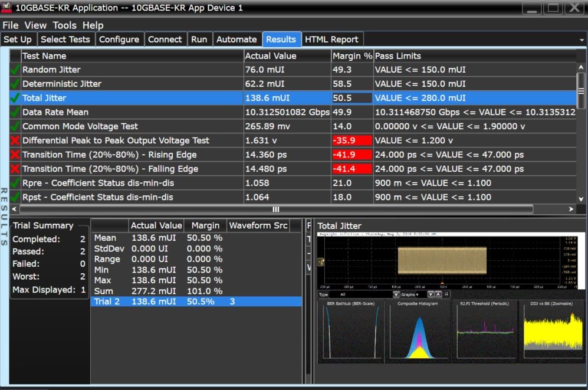
Task: Open the Select Tests tab
Action: click(65, 39)
